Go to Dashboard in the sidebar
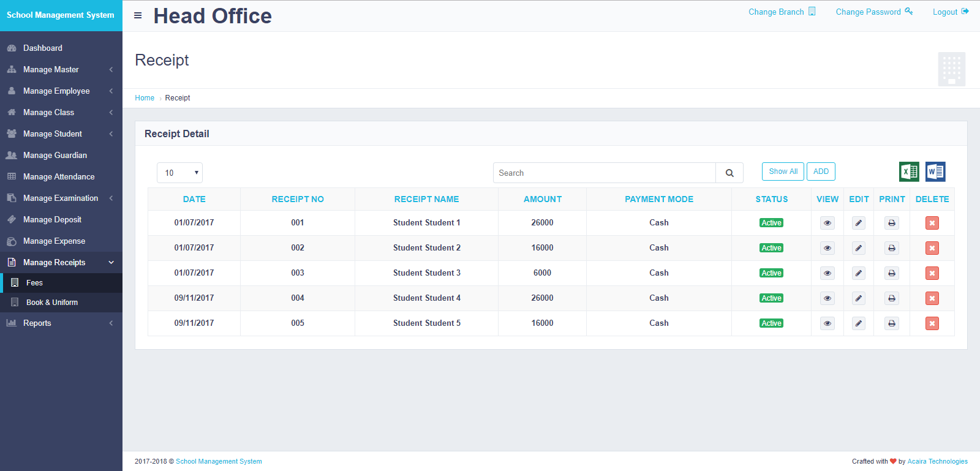This screenshot has width=980, height=471. [43, 48]
